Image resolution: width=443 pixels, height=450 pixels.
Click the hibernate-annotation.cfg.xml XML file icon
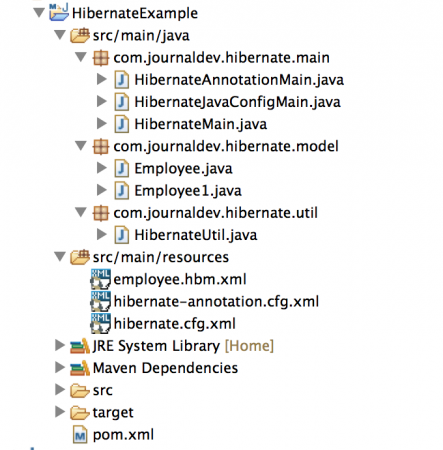101,301
